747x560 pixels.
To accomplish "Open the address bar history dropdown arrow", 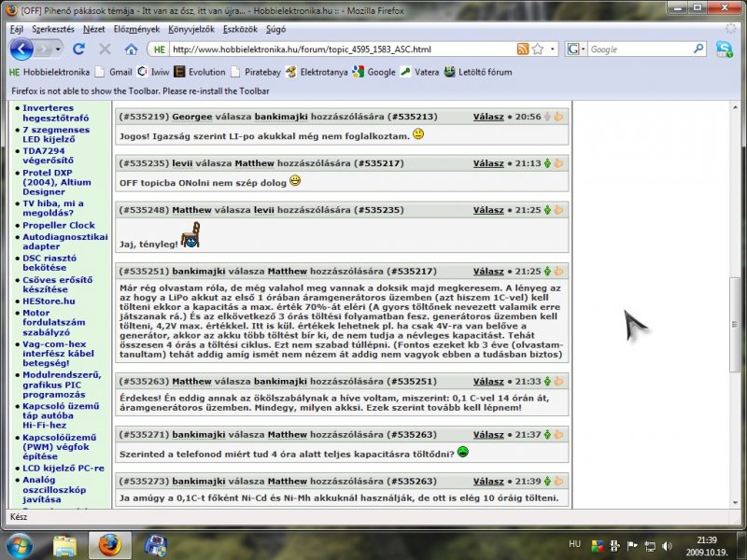I will pos(552,49).
